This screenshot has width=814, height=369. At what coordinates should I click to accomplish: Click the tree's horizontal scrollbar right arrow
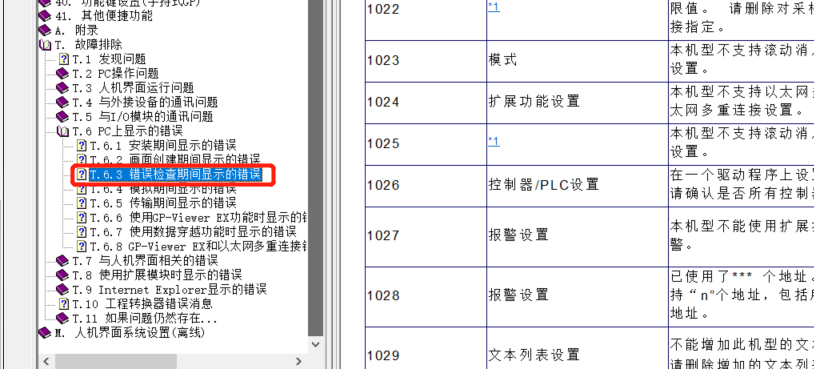click(299, 361)
